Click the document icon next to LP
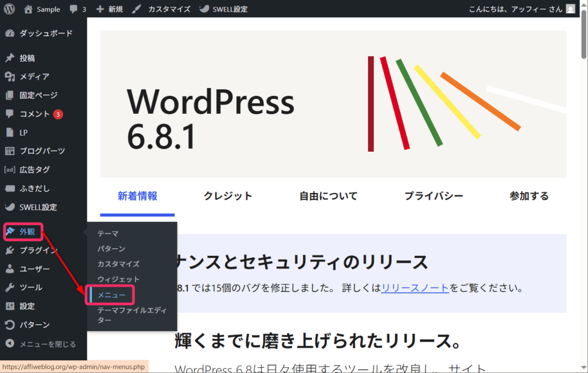 [10, 132]
